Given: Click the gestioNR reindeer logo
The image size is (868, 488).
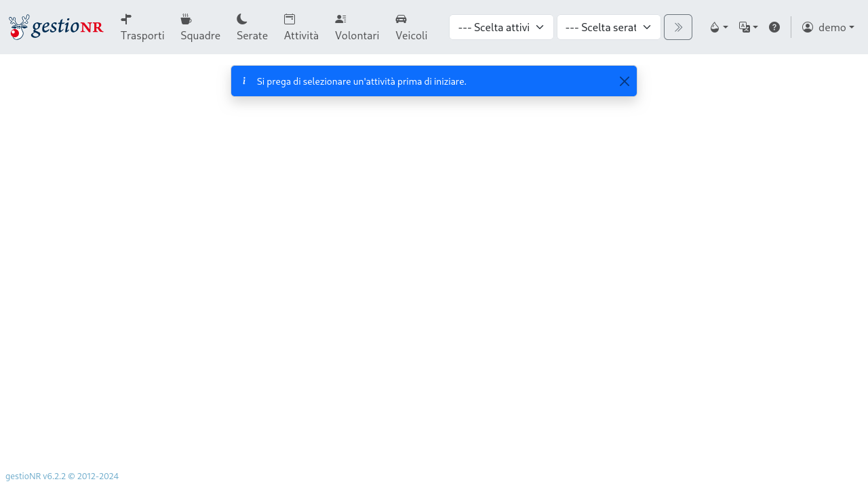Looking at the screenshot, I should [x=56, y=27].
